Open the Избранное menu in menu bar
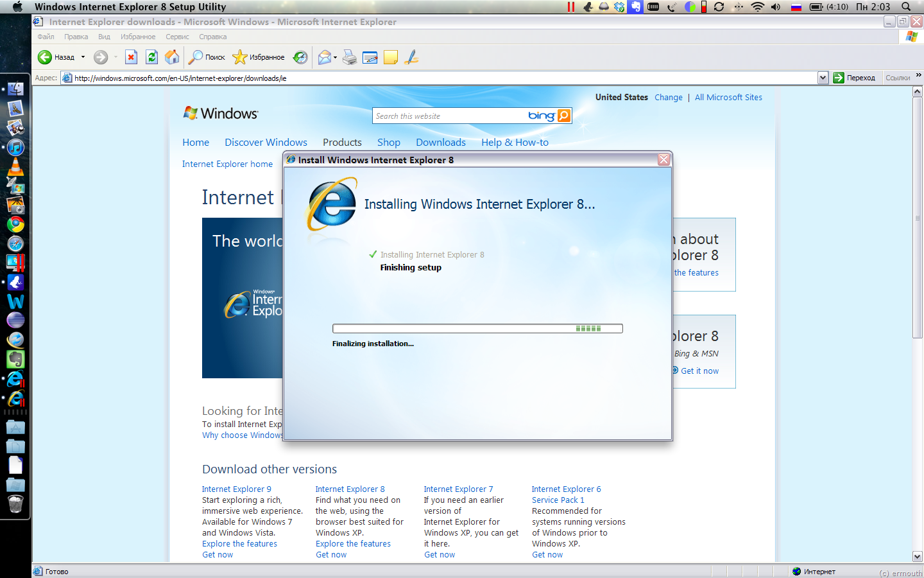The height and width of the screenshot is (578, 924). [x=138, y=37]
